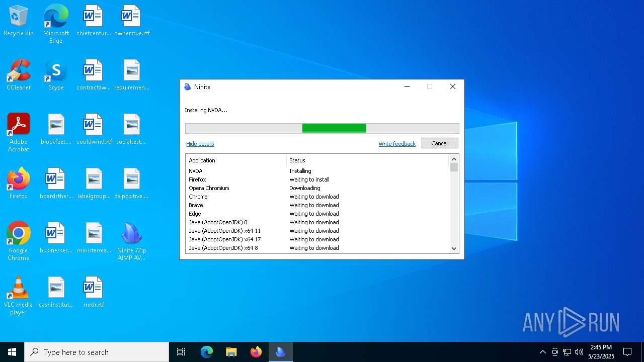Cancel the Ninite installation
The width and height of the screenshot is (644, 362).
(x=440, y=143)
